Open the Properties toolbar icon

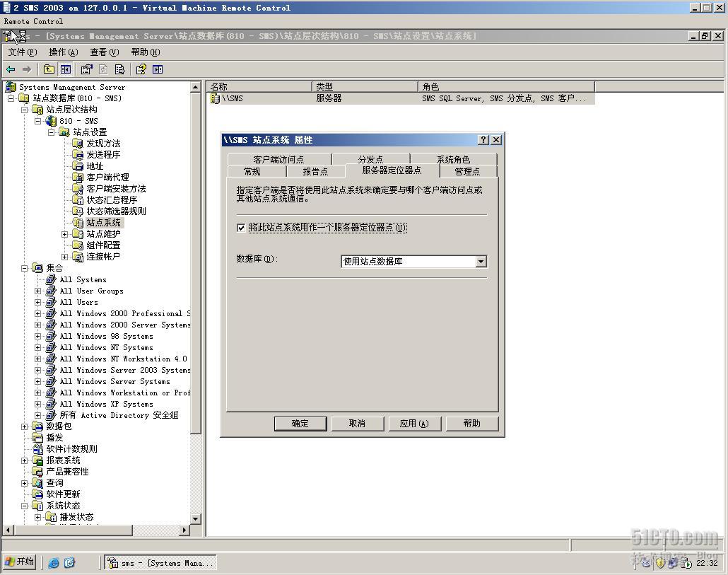86,69
